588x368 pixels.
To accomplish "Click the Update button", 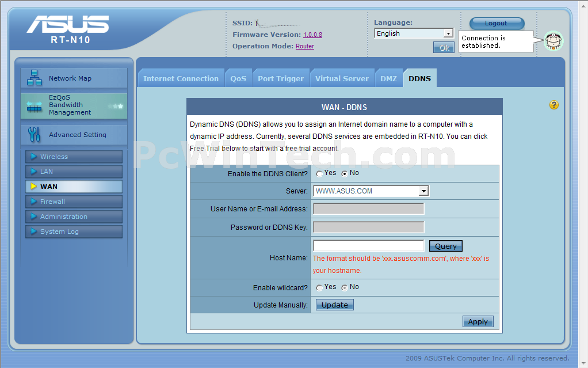I will tap(334, 305).
